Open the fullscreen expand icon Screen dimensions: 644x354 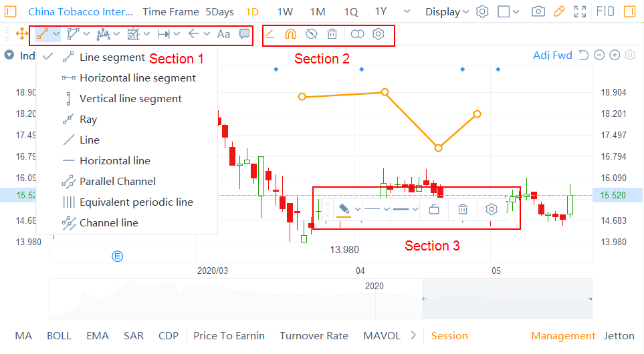click(580, 11)
